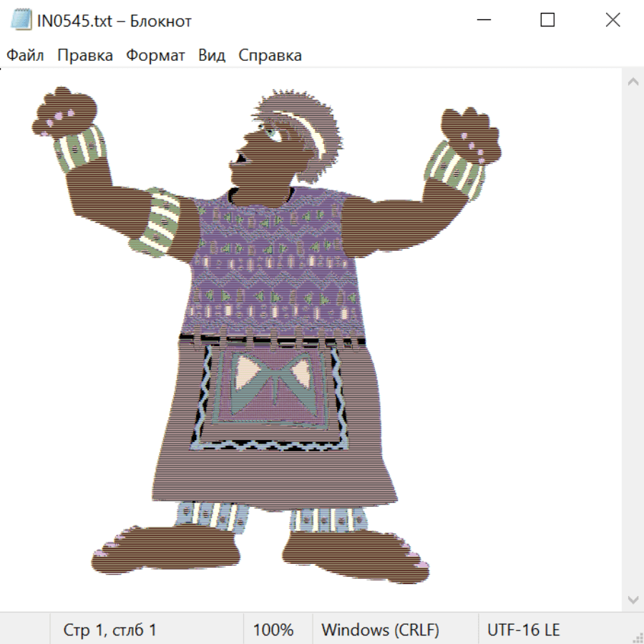Click the resize grip in the window corner
The image size is (644, 644).
pyautogui.click(x=637, y=637)
